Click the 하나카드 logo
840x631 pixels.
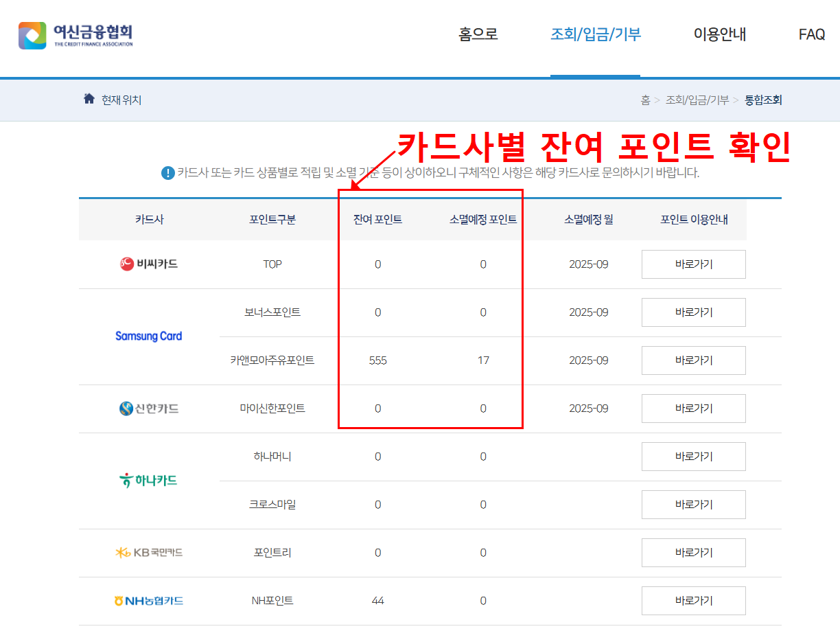[149, 481]
